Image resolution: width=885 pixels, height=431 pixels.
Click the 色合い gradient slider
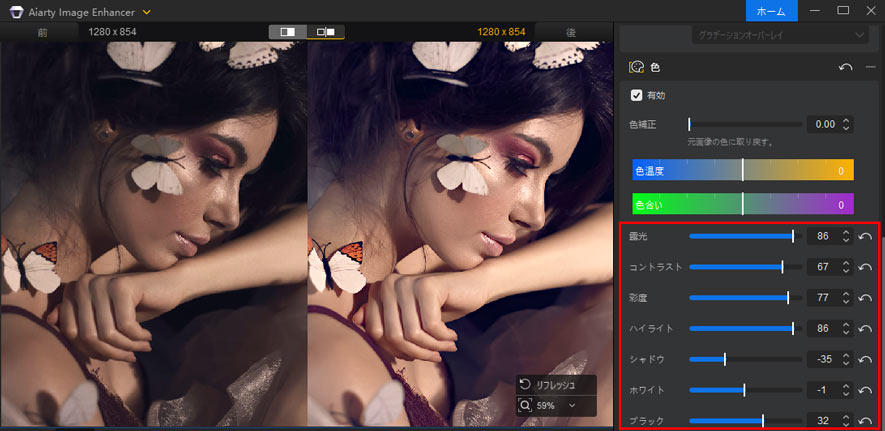tap(743, 204)
